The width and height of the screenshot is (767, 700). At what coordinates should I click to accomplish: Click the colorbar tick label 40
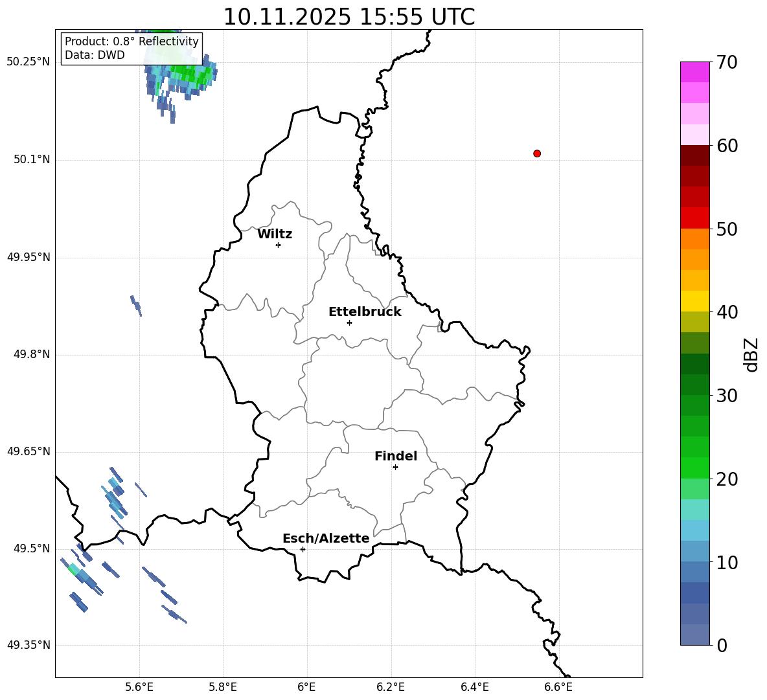point(727,312)
